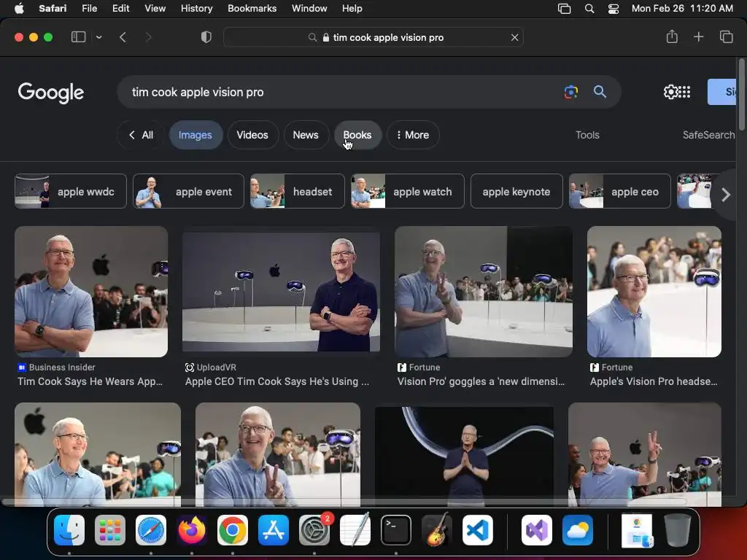Show more chips with right arrow
Screen dimensions: 747x560
coord(725,194)
